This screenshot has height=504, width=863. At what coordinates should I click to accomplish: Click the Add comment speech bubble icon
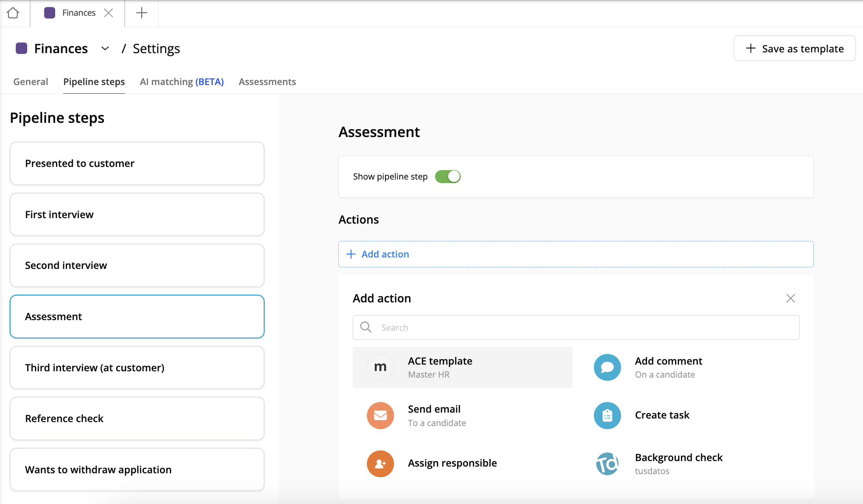click(x=607, y=367)
